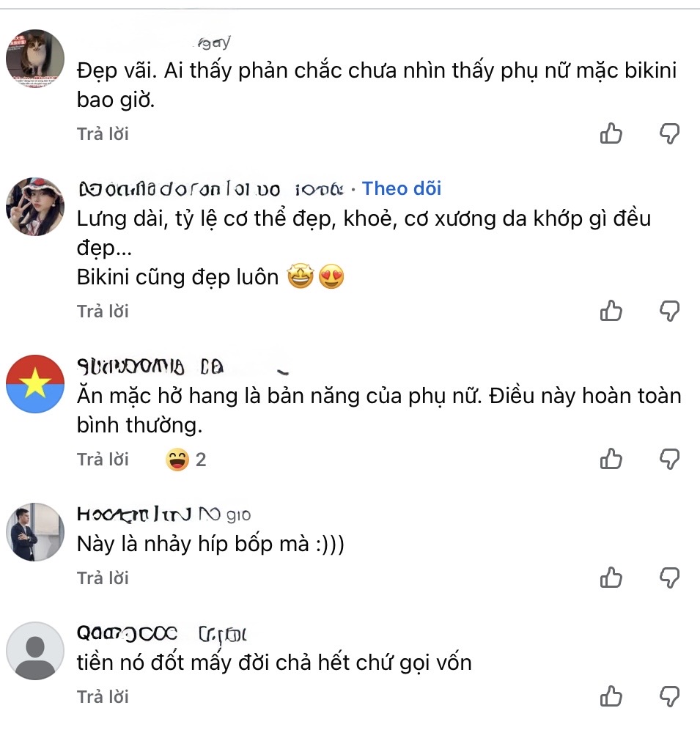The image size is (700, 730).
Task: Dislike the "tiền nó đốt mấy đời" comment
Action: click(x=670, y=696)
